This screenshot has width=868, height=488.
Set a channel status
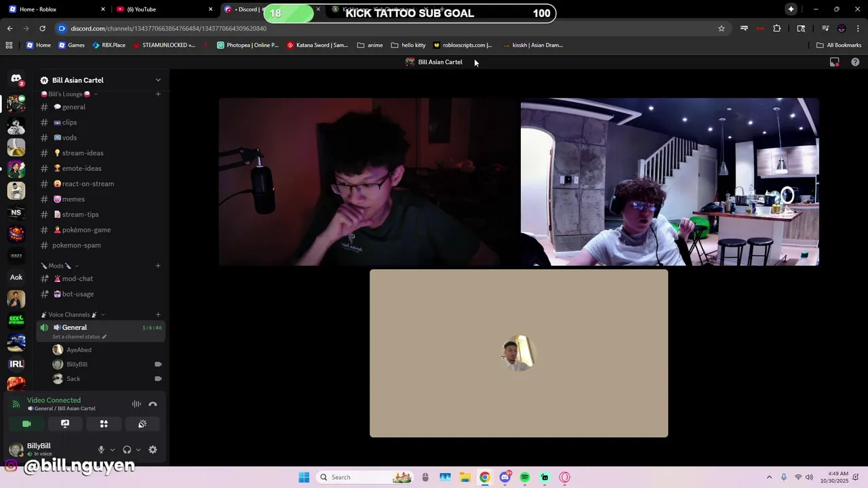pos(79,337)
